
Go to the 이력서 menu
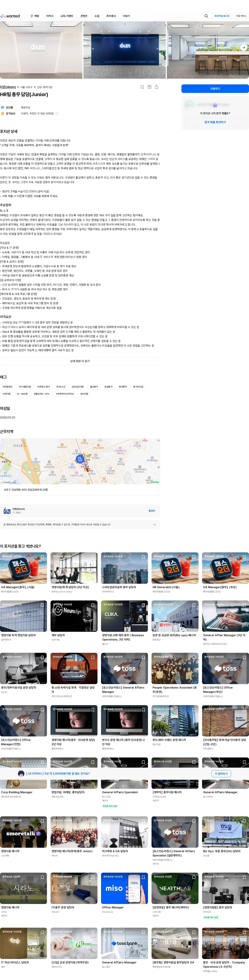tap(50, 16)
